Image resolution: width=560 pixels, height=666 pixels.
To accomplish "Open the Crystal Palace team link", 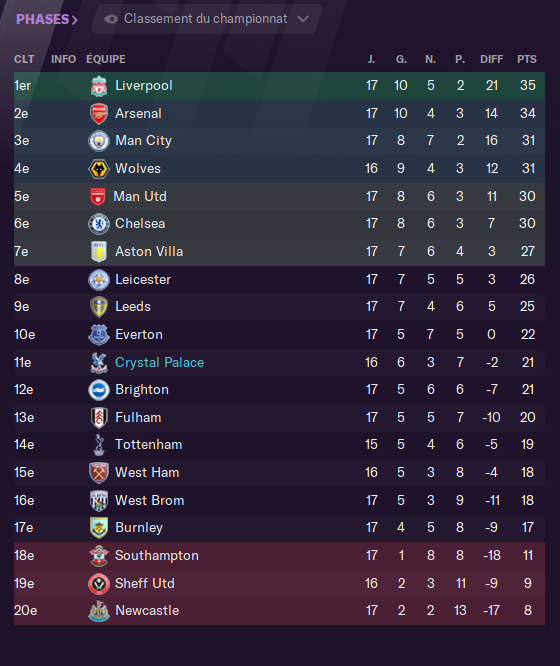I will (160, 362).
